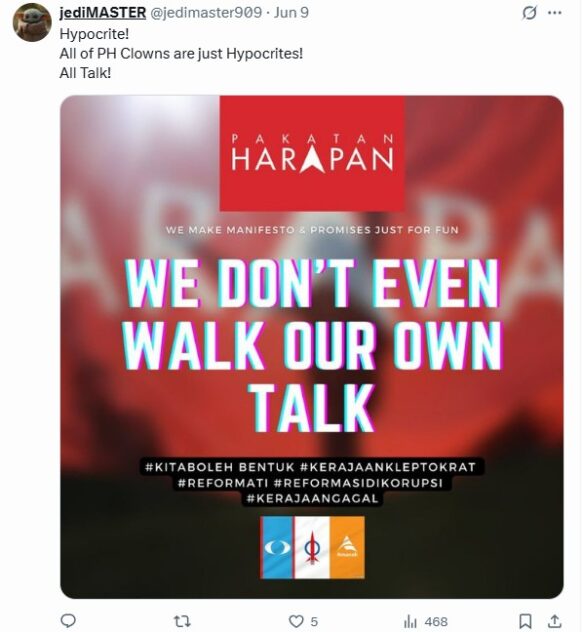Open the Jun 9 post timestamp

pos(292,12)
